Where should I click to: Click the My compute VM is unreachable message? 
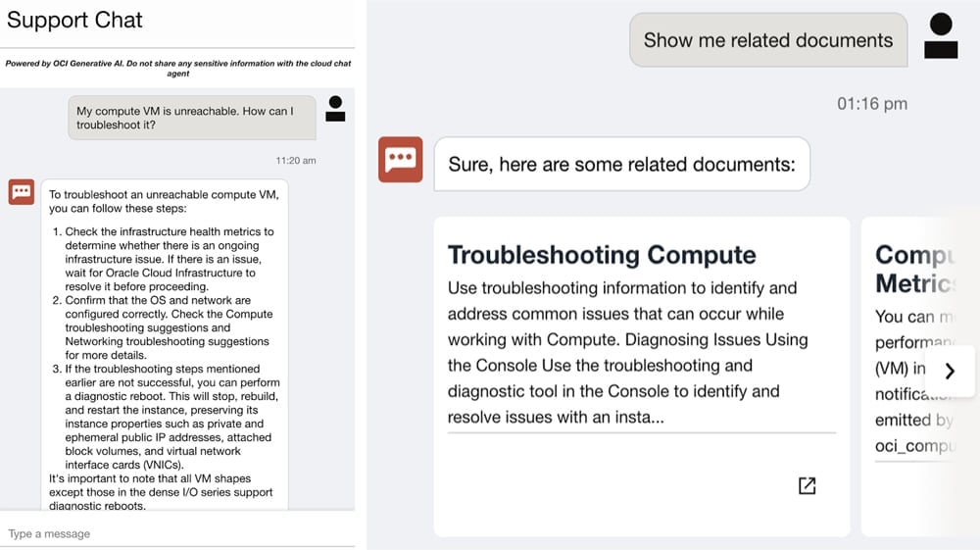click(192, 118)
